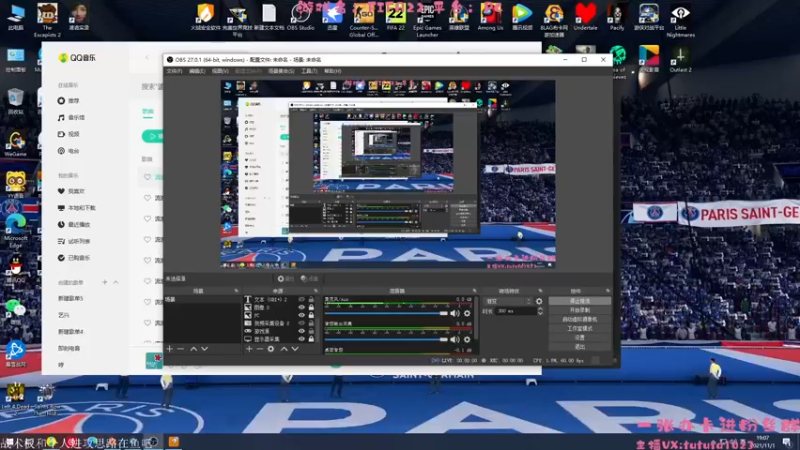Open gear of mixer channel below 麦克风/Aux
The height and width of the screenshot is (450, 800).
pyautogui.click(x=467, y=339)
